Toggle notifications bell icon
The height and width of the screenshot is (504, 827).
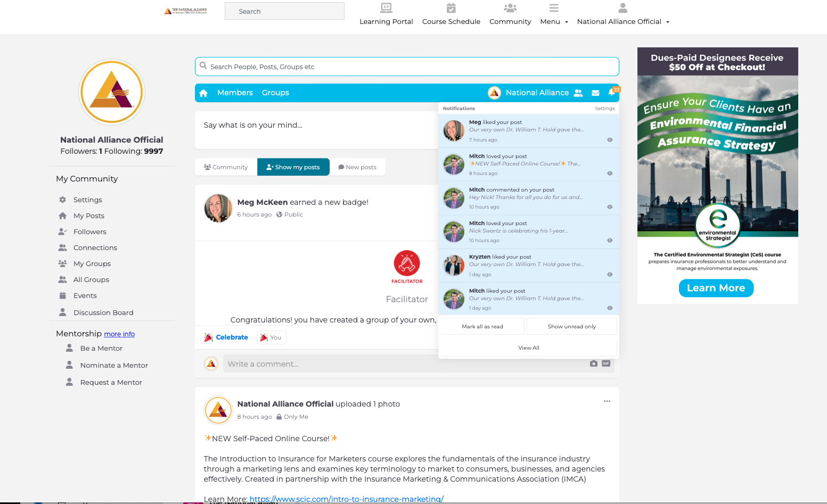tap(612, 93)
